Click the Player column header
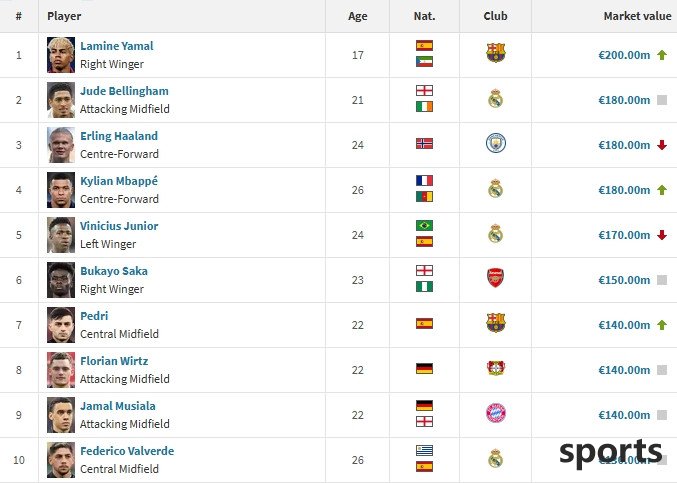 coord(64,16)
